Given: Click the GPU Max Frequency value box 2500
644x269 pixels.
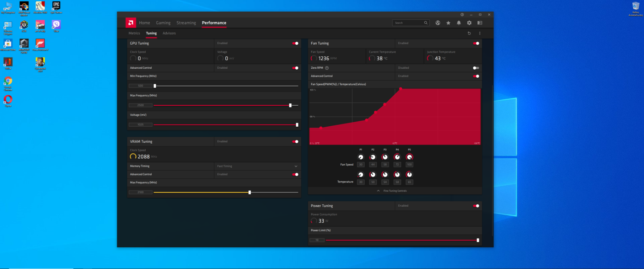Looking at the screenshot, I should click(x=140, y=105).
